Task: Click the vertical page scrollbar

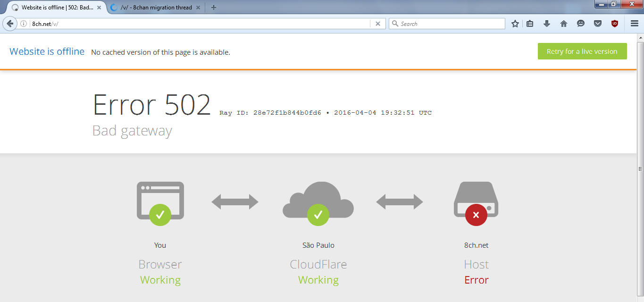Action: coord(640,168)
